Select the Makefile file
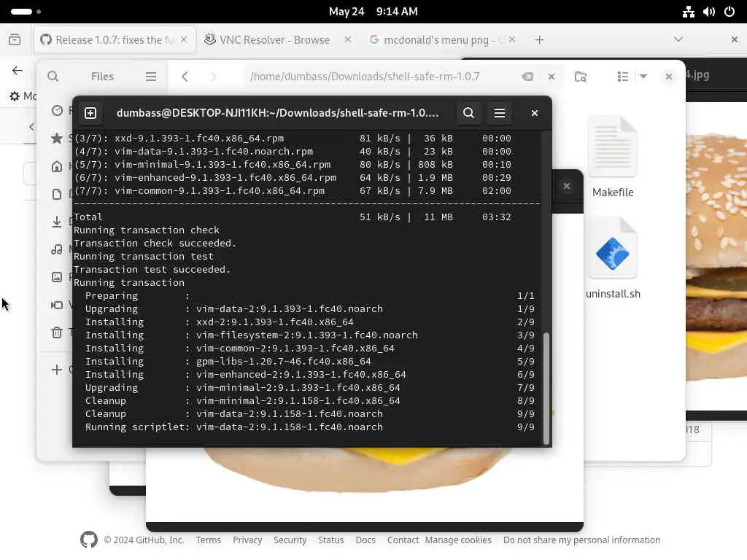The height and width of the screenshot is (560, 747). click(x=613, y=157)
